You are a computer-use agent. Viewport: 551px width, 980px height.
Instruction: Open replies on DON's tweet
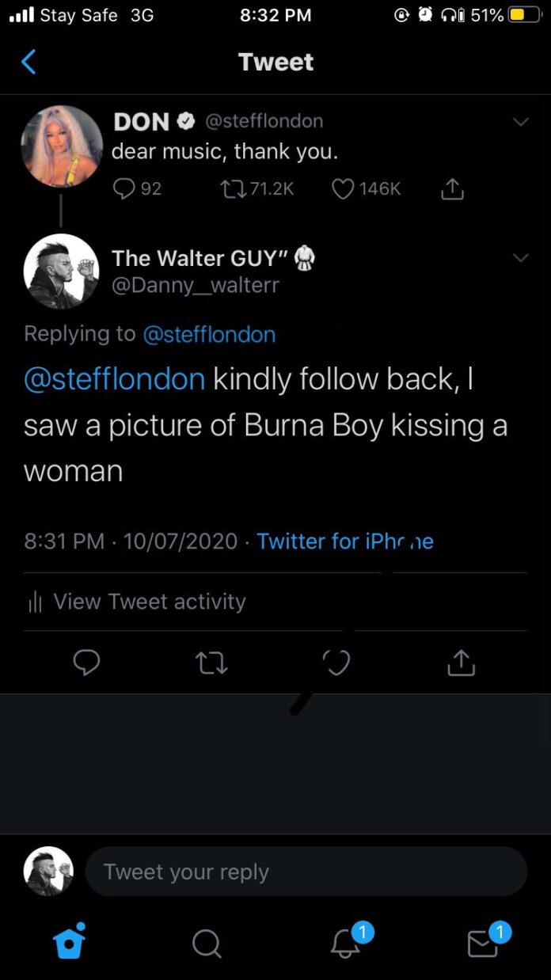click(x=125, y=188)
